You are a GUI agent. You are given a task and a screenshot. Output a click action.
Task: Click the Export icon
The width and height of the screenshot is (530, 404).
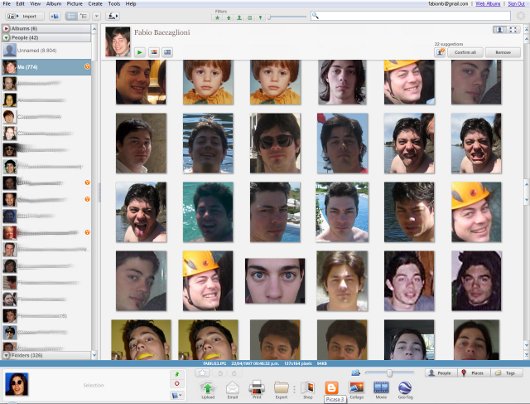click(x=281, y=390)
